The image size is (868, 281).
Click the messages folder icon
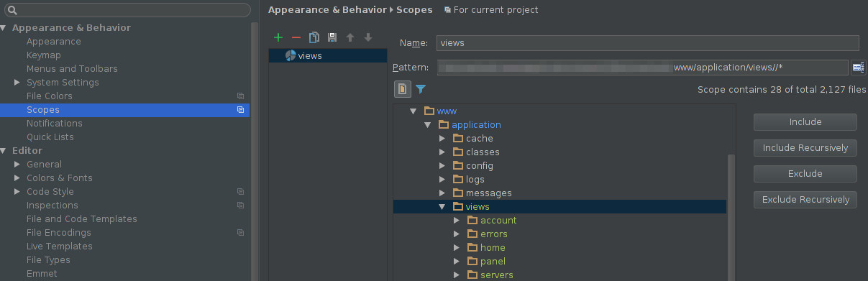458,193
